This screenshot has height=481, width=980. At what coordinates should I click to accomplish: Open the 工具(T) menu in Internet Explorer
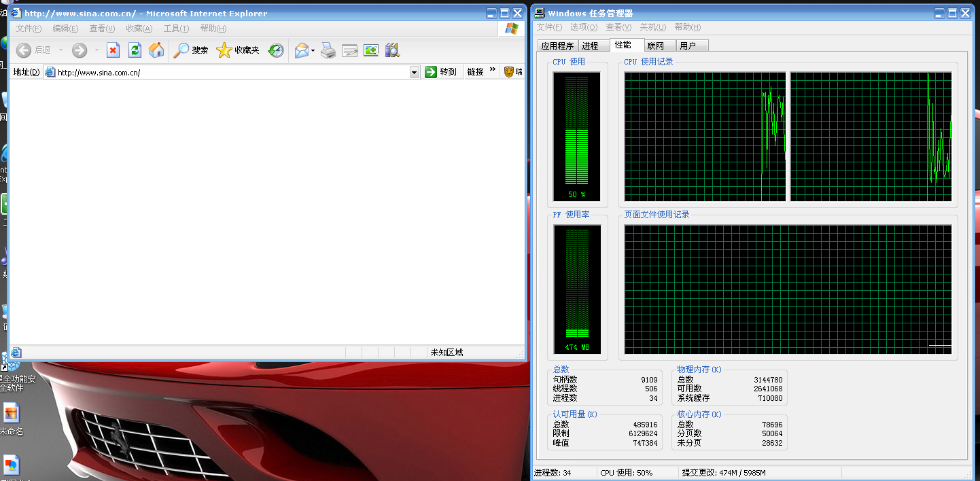point(176,29)
